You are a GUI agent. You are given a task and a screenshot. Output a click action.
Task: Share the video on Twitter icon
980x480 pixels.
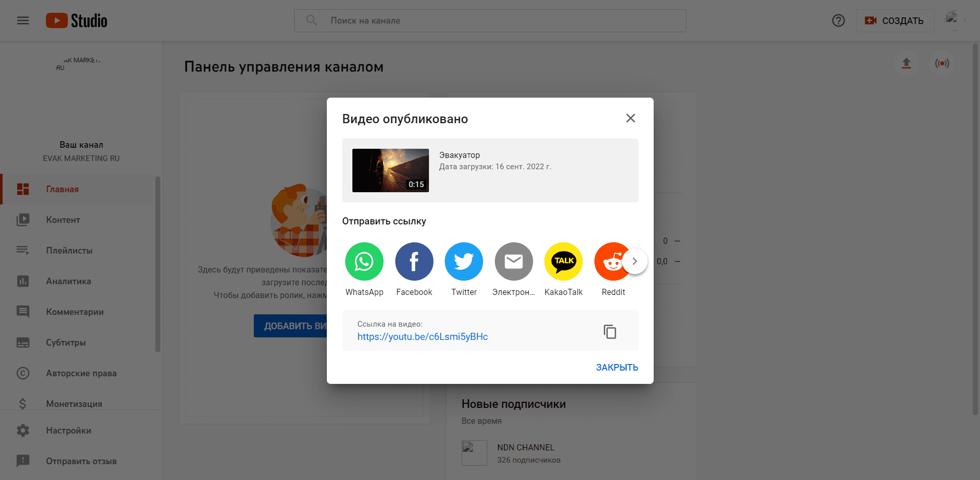(464, 261)
